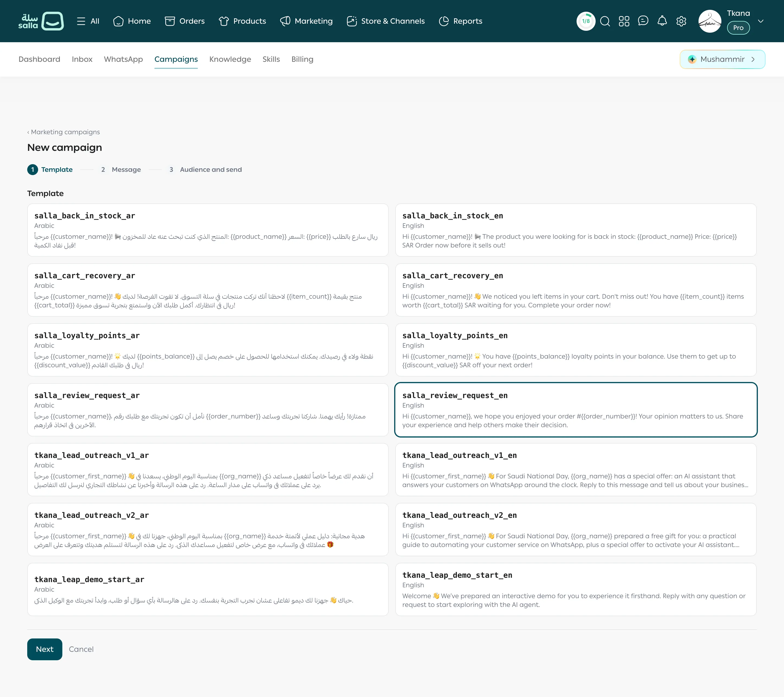Open Store & Channels menu
This screenshot has height=697, width=784.
[385, 21]
